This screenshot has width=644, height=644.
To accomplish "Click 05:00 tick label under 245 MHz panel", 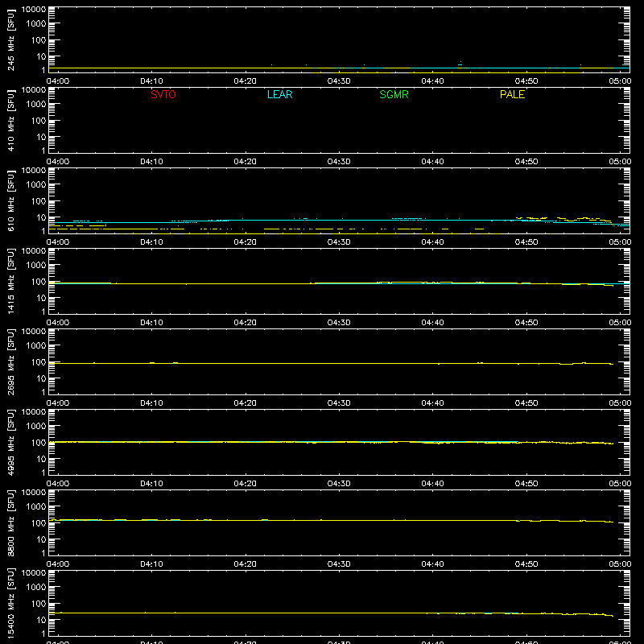I will pyautogui.click(x=620, y=81).
